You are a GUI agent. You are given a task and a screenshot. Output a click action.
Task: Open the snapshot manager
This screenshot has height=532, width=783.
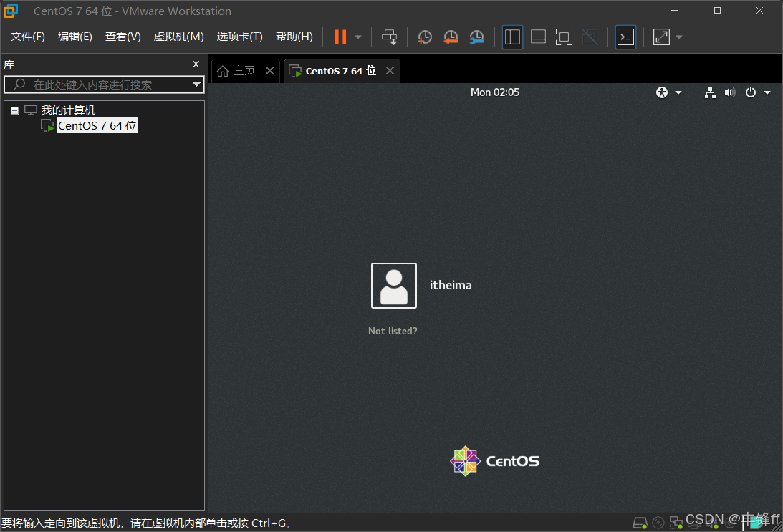(x=477, y=37)
